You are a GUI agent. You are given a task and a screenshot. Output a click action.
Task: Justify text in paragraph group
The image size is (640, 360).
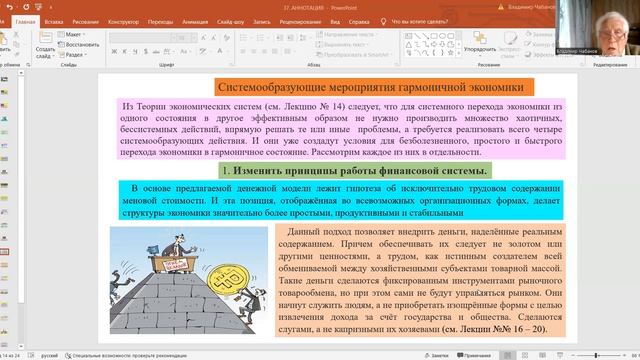pos(275,51)
